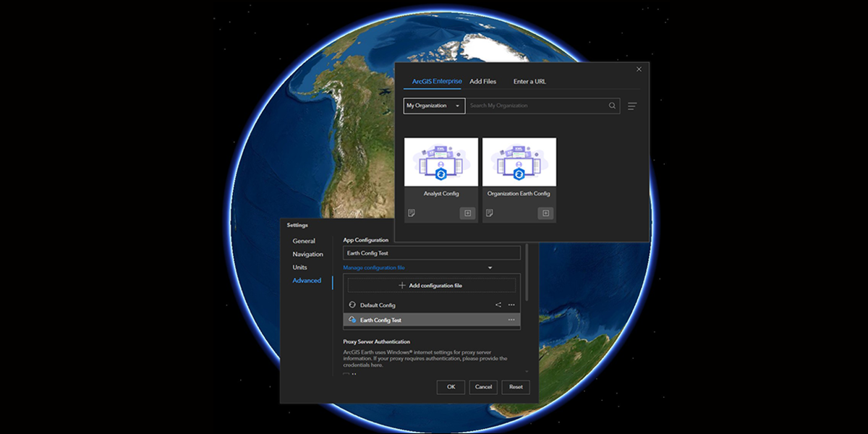Click the details icon on Organization Earth Config card
The image size is (868, 434).
click(x=489, y=212)
